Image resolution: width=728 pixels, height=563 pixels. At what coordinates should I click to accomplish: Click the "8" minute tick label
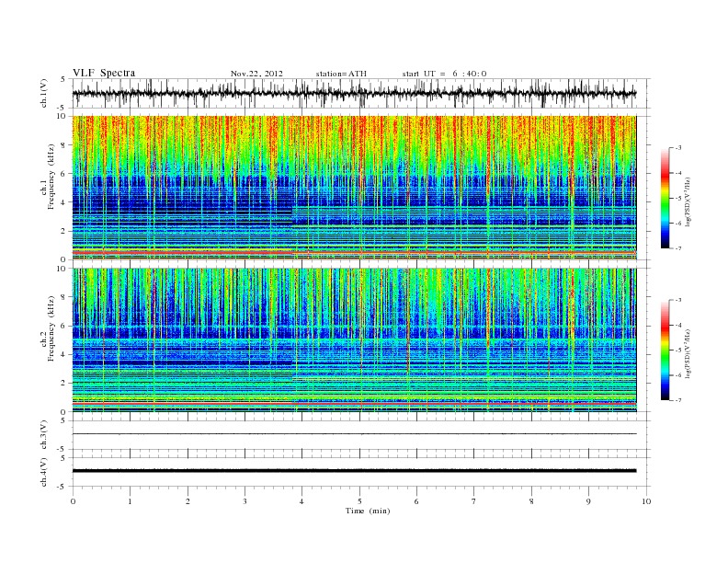pyautogui.click(x=531, y=501)
